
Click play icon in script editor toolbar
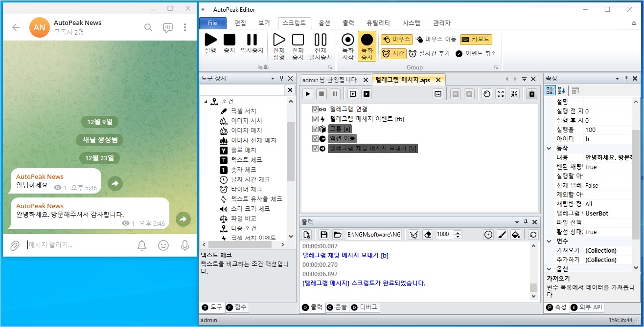(x=308, y=94)
